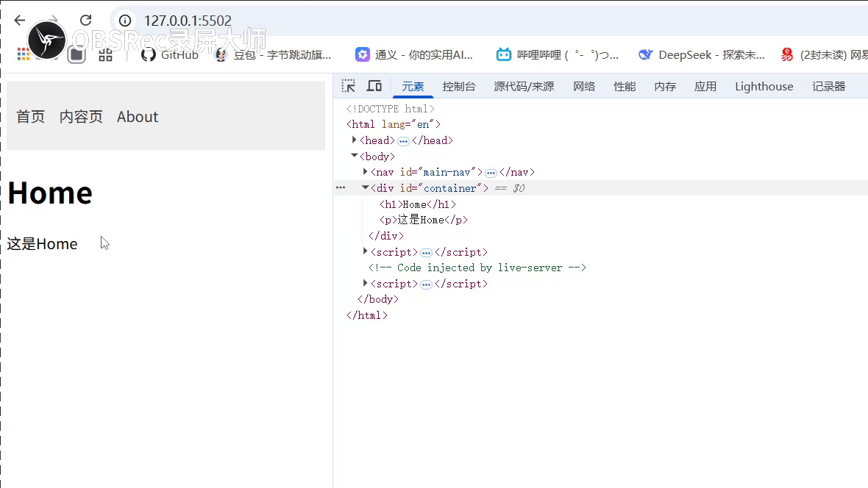The height and width of the screenshot is (488, 868).
Task: Open the three-dot actions for selected div row
Action: click(341, 188)
